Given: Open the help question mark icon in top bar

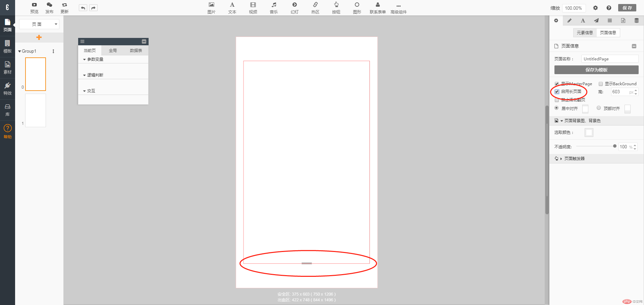Looking at the screenshot, I should (x=609, y=8).
